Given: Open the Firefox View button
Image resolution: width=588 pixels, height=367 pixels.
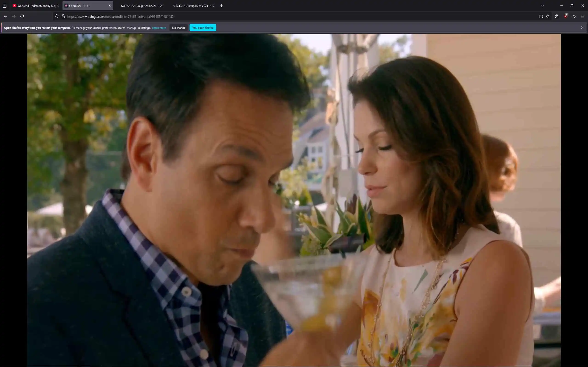Looking at the screenshot, I should click(4, 6).
